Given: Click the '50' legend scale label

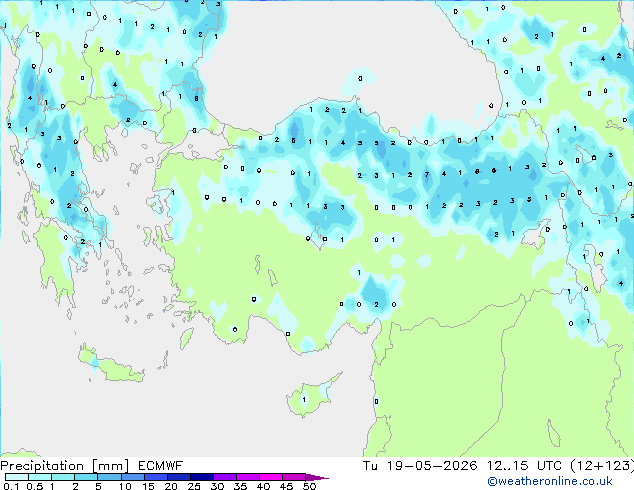Looking at the screenshot, I should [309, 486].
